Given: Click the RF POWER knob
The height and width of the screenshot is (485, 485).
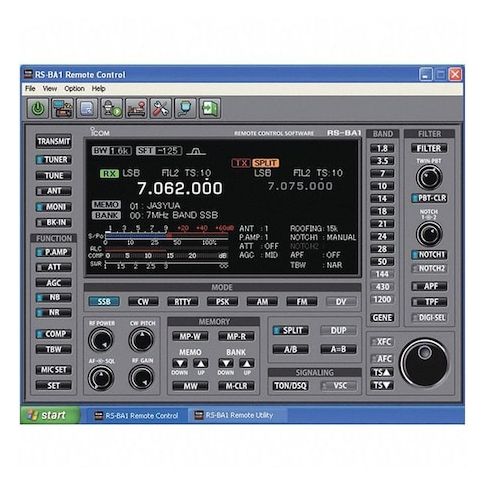Looking at the screenshot, I should point(101,340).
